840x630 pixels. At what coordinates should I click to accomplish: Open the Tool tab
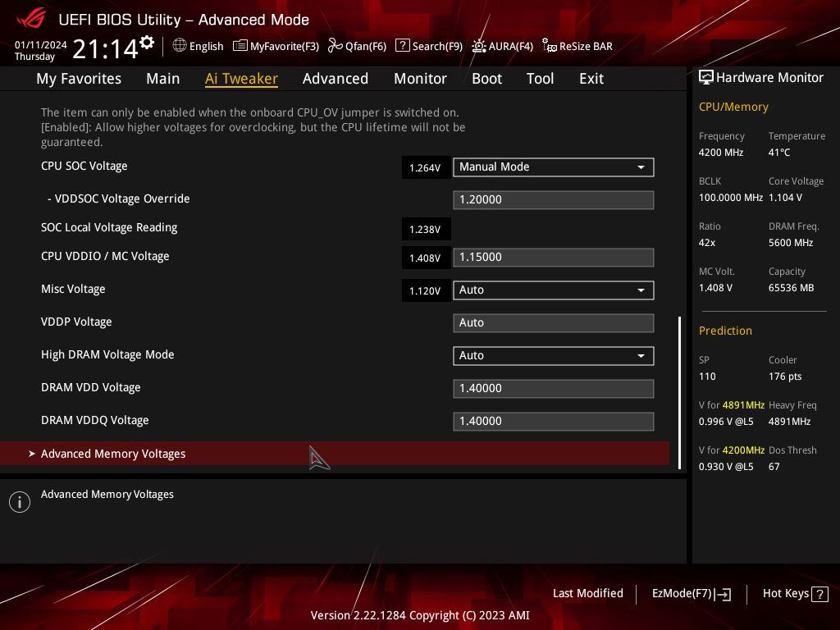point(540,79)
